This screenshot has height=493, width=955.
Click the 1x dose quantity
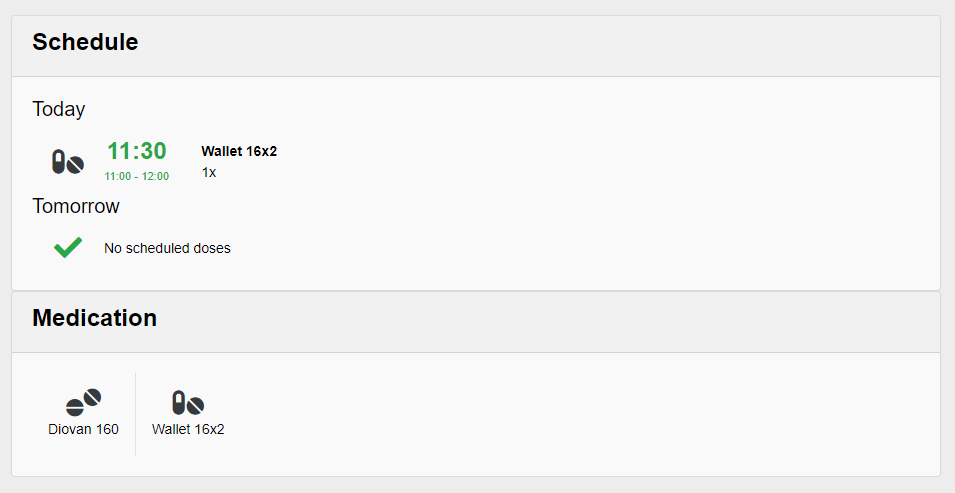pos(209,172)
